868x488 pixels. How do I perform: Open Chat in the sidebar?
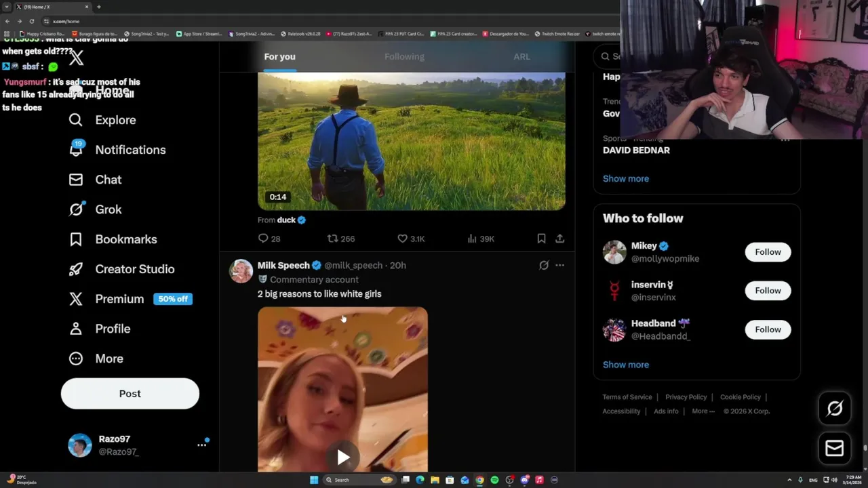click(x=95, y=180)
